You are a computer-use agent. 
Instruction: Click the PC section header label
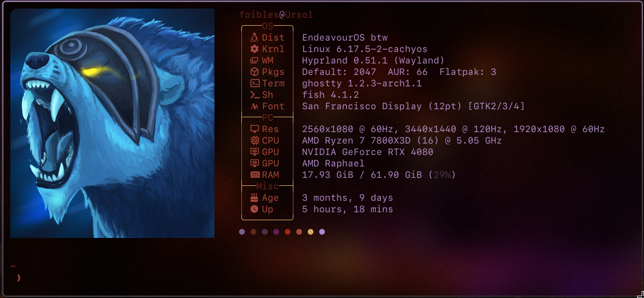(x=267, y=118)
